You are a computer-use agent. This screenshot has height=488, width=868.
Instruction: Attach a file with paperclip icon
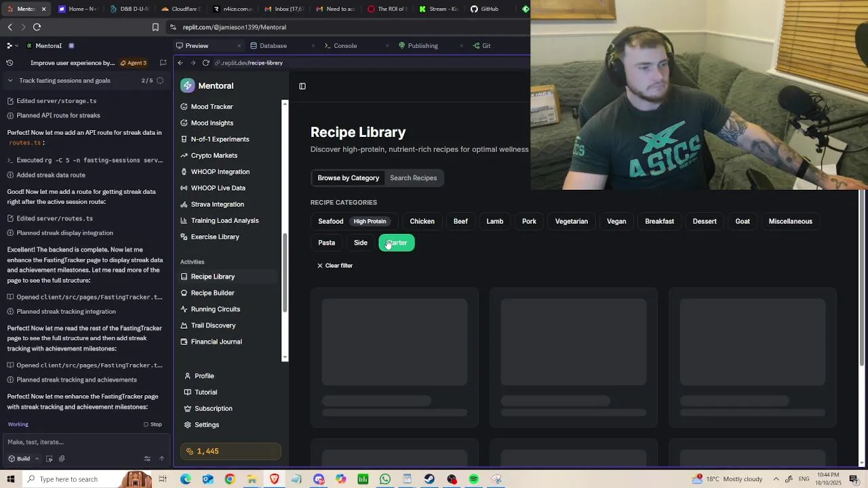[x=62, y=459]
